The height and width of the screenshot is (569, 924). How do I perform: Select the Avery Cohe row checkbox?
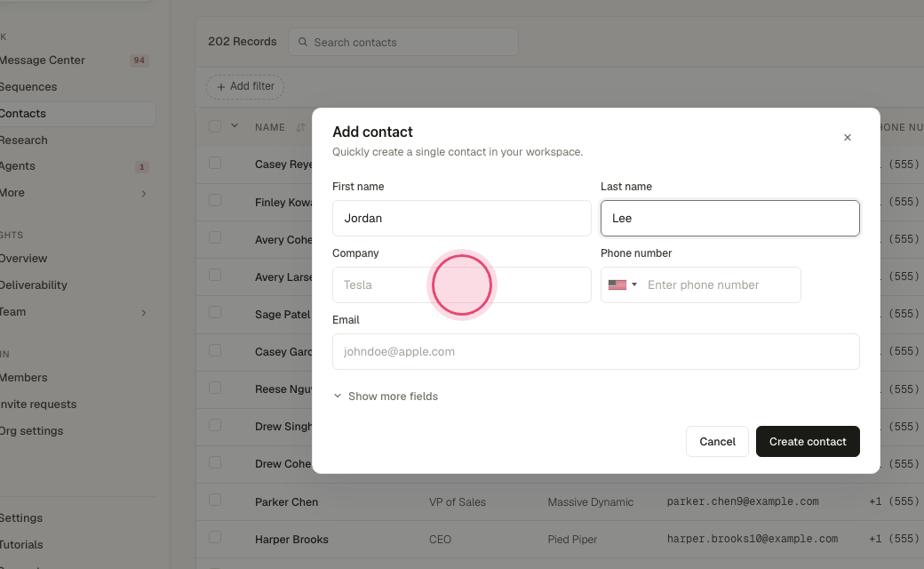(x=215, y=237)
